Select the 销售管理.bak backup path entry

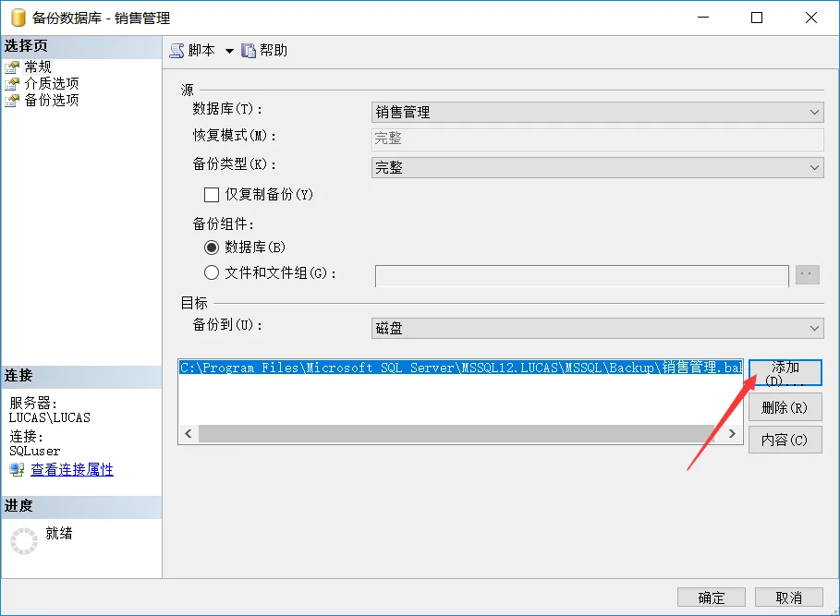[461, 368]
